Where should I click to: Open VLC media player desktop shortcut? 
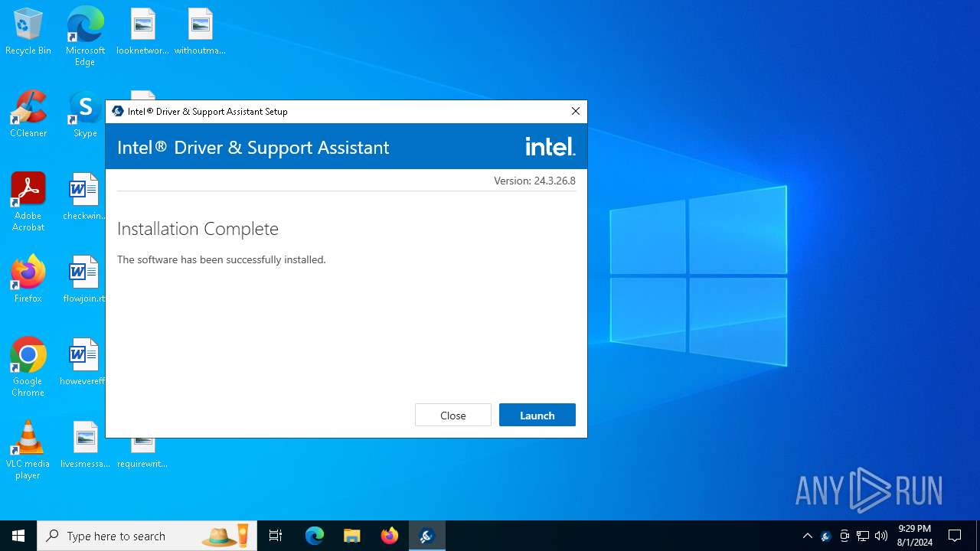coord(28,450)
